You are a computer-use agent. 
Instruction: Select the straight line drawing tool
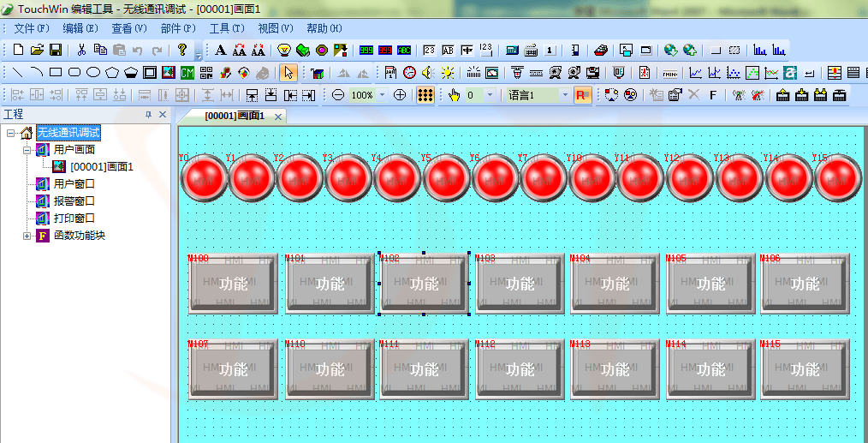pos(18,73)
